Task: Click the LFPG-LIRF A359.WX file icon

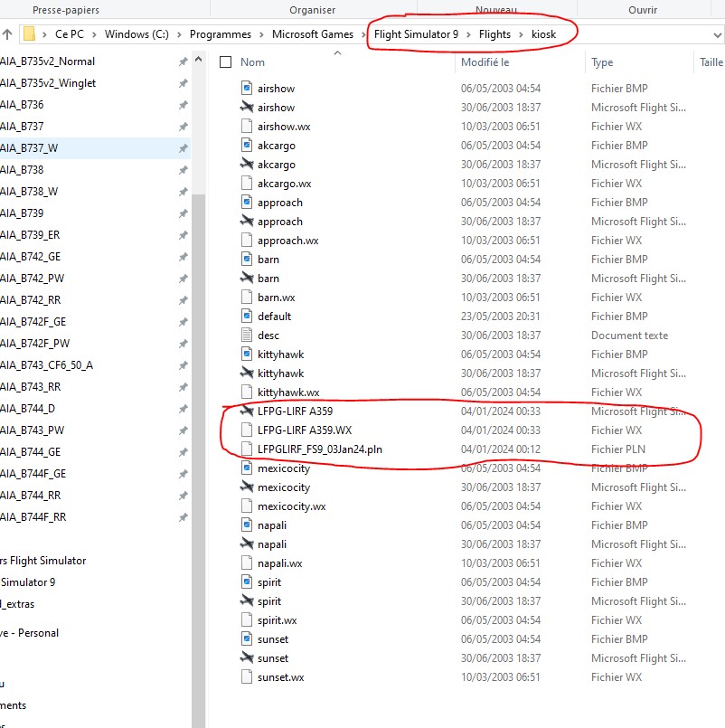Action: click(247, 430)
